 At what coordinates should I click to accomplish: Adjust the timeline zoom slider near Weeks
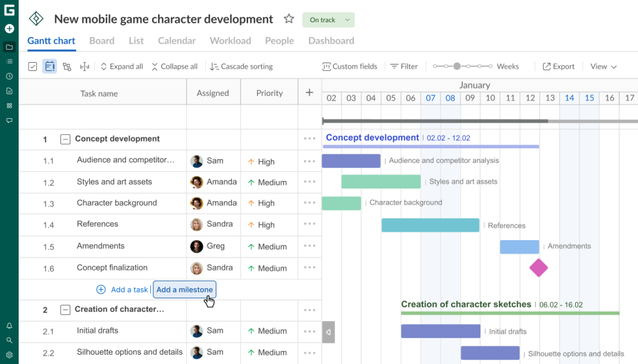[457, 65]
